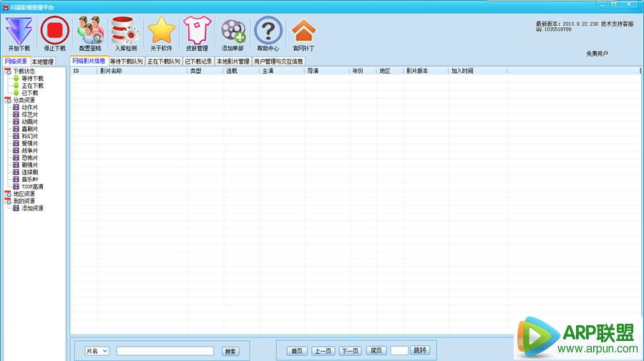
Task: Collapse the 下载状态 tree node
Action: tap(8, 72)
